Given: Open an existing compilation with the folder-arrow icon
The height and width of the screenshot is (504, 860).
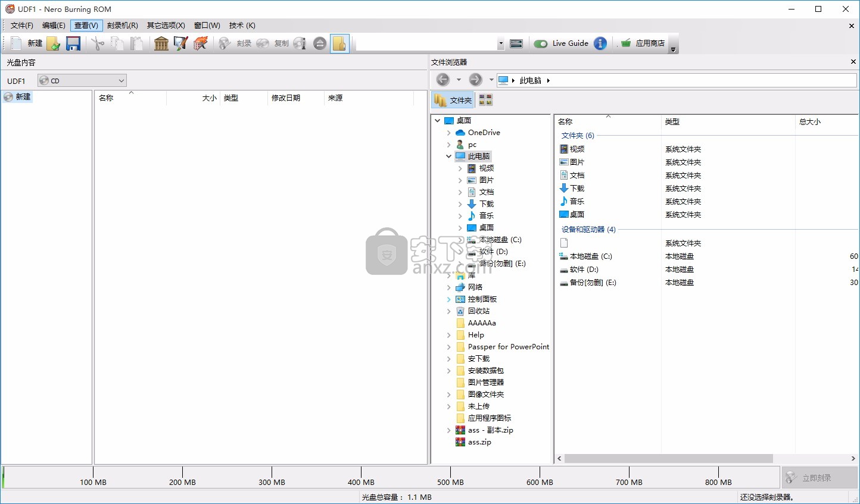Looking at the screenshot, I should coord(54,43).
